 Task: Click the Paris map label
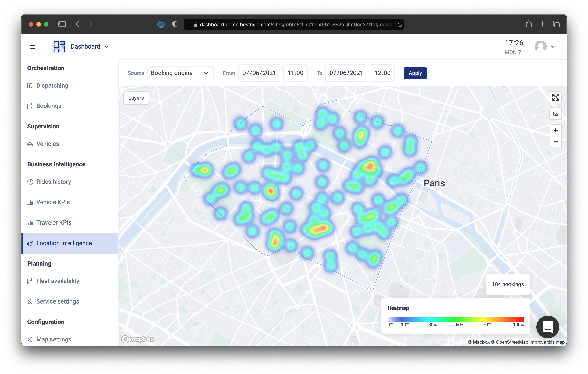pyautogui.click(x=434, y=183)
